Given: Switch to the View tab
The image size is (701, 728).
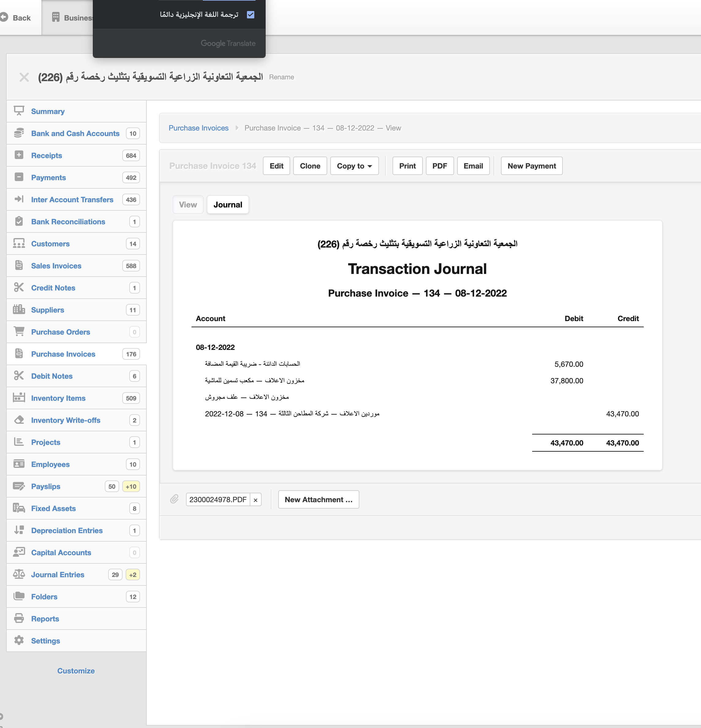Looking at the screenshot, I should point(188,205).
